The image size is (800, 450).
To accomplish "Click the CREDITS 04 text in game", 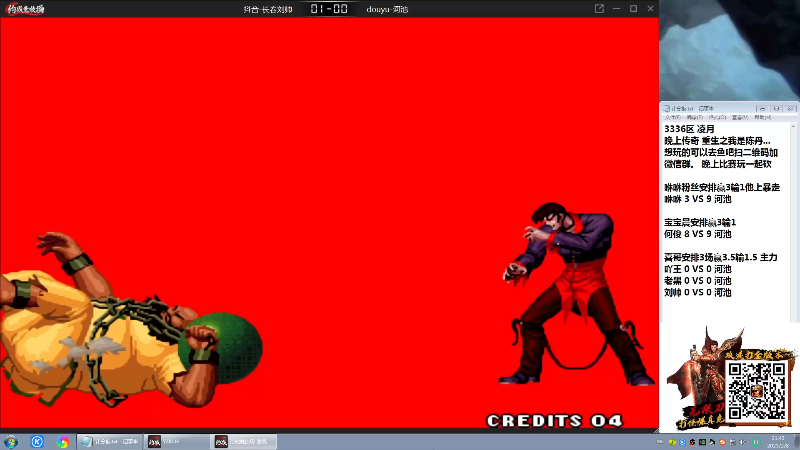I will [555, 420].
